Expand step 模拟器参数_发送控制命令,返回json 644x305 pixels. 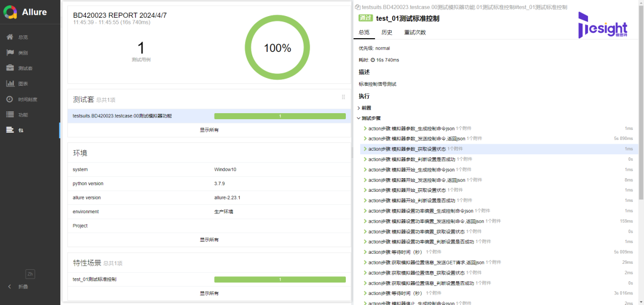coord(498,139)
